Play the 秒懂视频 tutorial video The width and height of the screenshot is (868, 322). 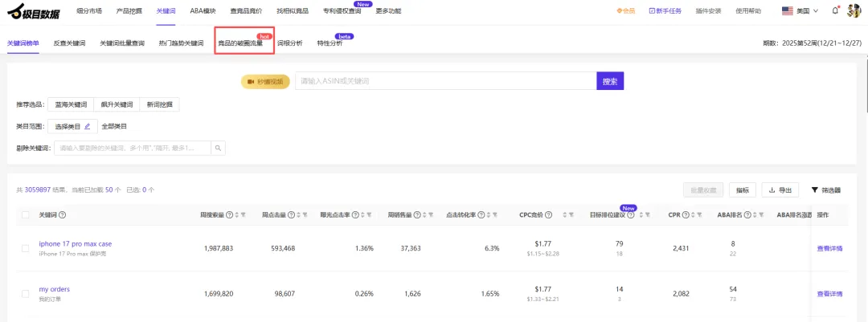(265, 82)
